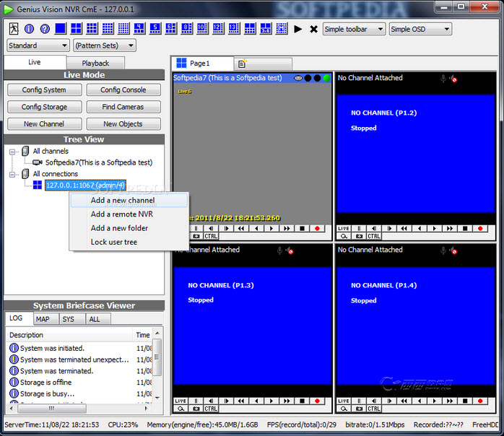Click the Config System button
Image resolution: width=504 pixels, height=436 pixels.
click(x=44, y=90)
